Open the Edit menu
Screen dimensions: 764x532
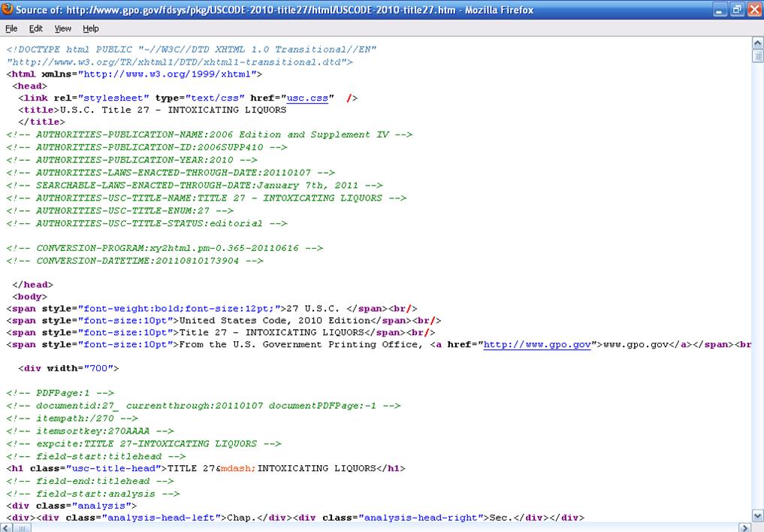pos(35,29)
